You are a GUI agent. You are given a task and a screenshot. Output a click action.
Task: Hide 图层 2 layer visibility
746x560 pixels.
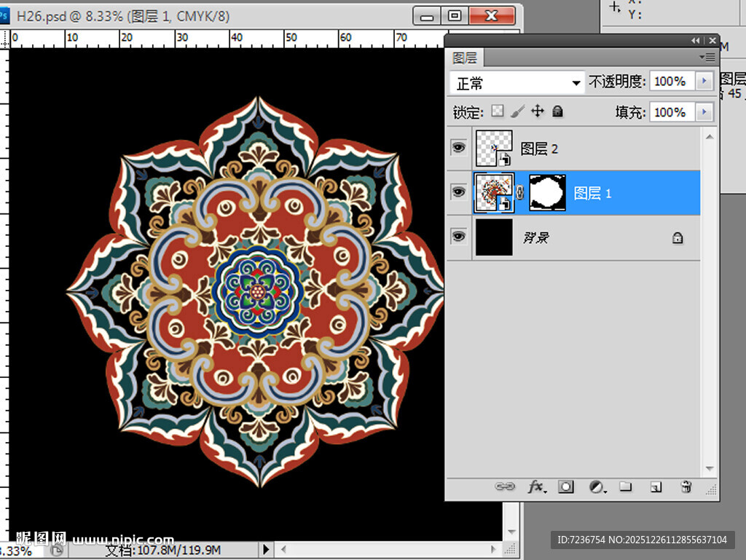(x=459, y=148)
